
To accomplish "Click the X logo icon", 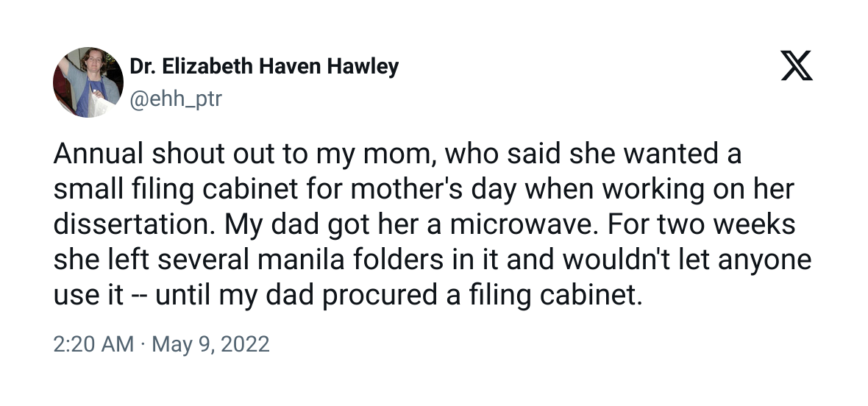I will tap(797, 65).
